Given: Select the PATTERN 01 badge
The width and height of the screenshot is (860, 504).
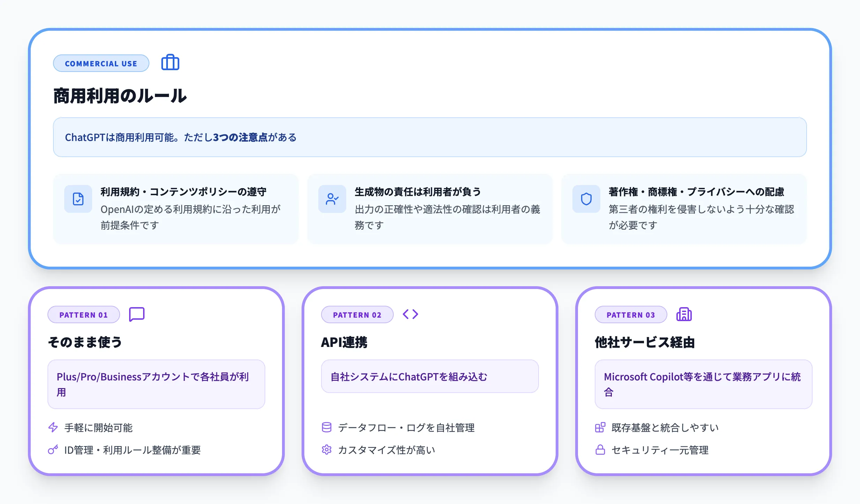Looking at the screenshot, I should click(83, 314).
